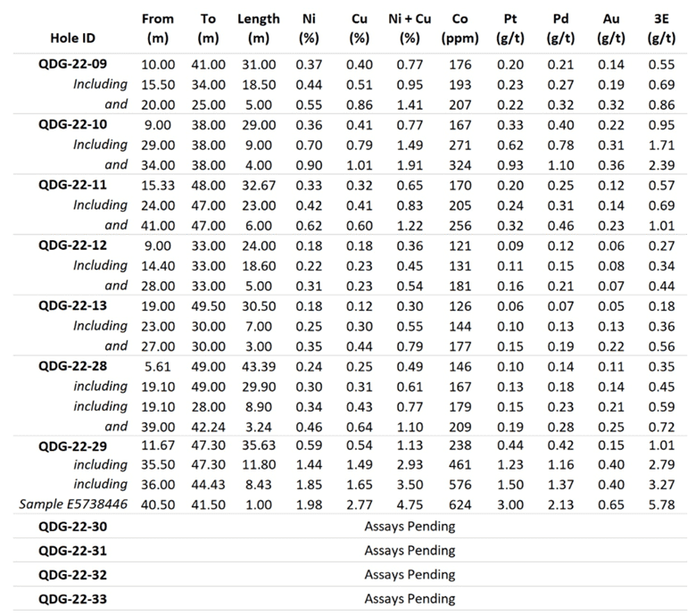Click the 5.78 3E value cell

pyautogui.click(x=662, y=504)
